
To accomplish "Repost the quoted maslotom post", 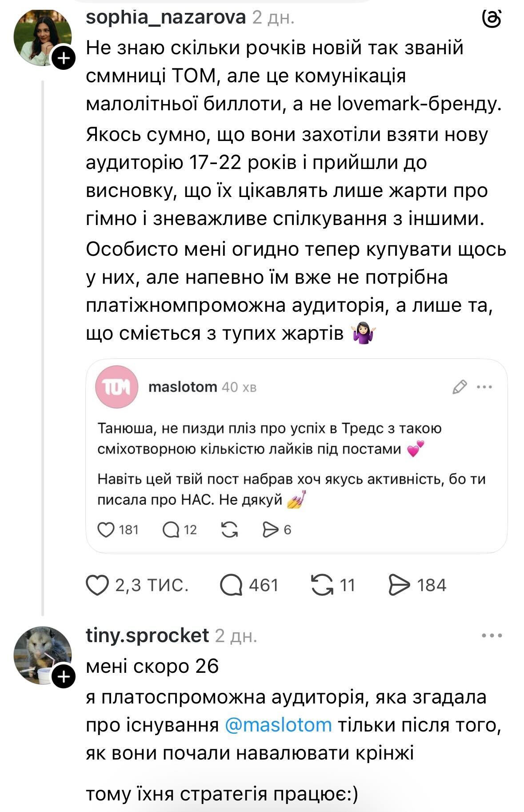I will point(229,530).
